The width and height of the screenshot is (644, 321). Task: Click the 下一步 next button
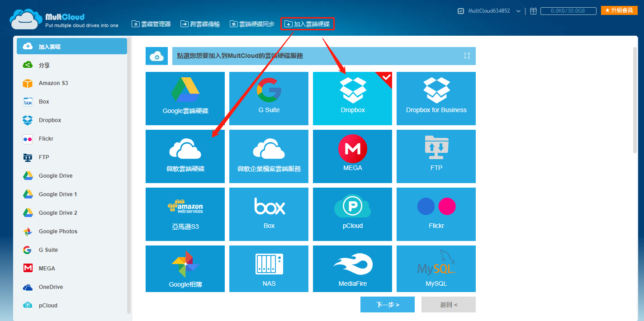388,305
